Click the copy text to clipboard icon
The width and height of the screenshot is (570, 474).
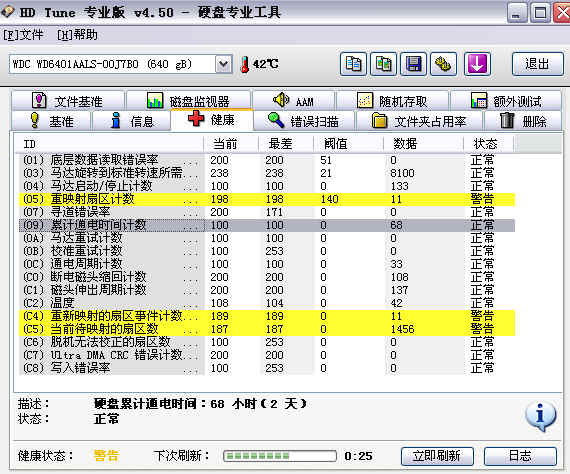click(x=353, y=64)
